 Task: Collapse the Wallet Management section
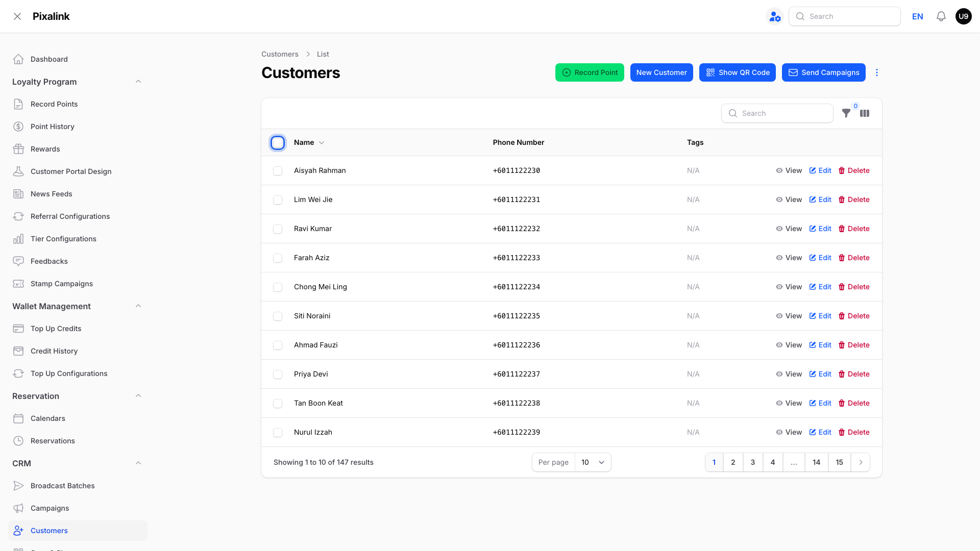pyautogui.click(x=138, y=306)
